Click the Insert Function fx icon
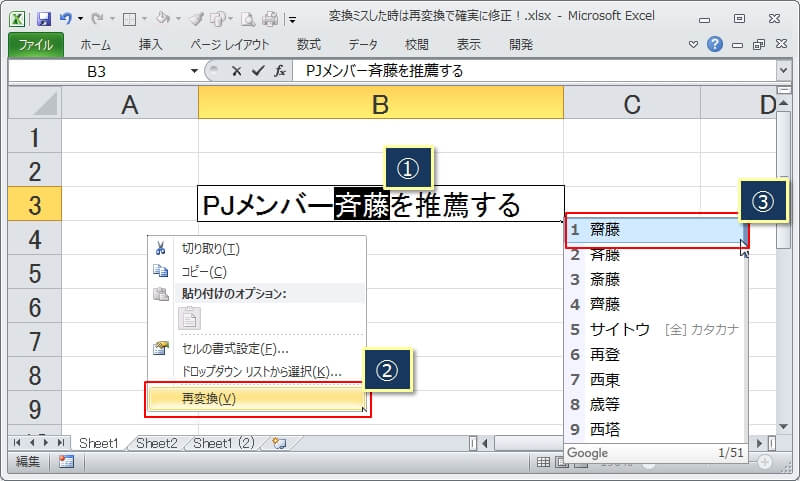This screenshot has width=800, height=481. (280, 71)
